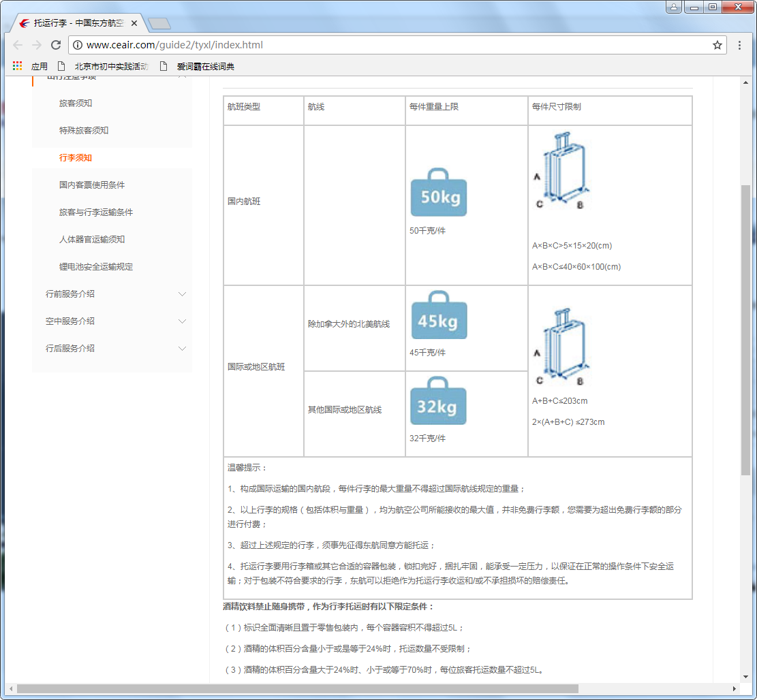Click the 空中服务介绍 menu label

70,321
